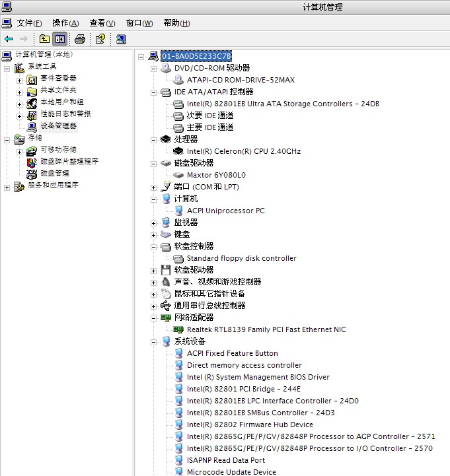Click the Realtek RTL8139 network adapter icon

pos(178,329)
